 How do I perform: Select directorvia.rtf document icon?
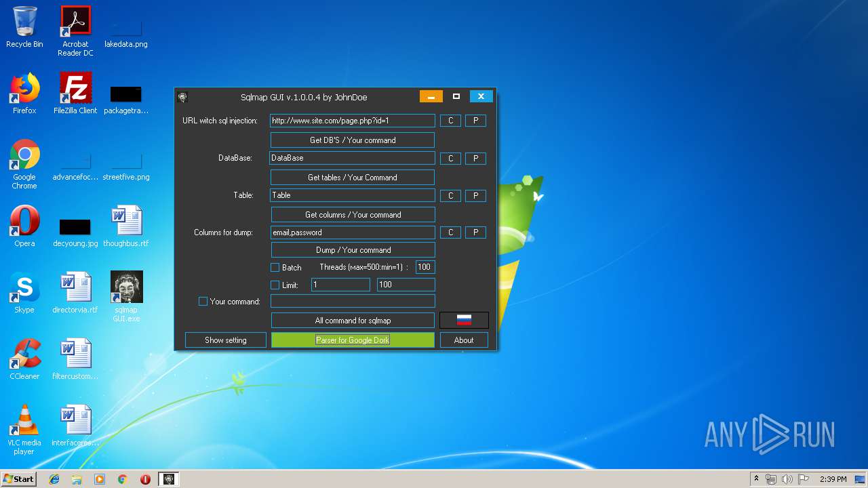(75, 293)
